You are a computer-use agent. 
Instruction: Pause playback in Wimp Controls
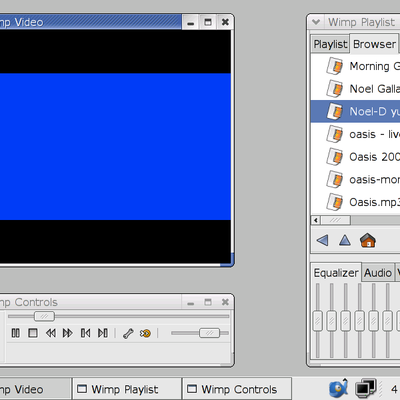16,333
